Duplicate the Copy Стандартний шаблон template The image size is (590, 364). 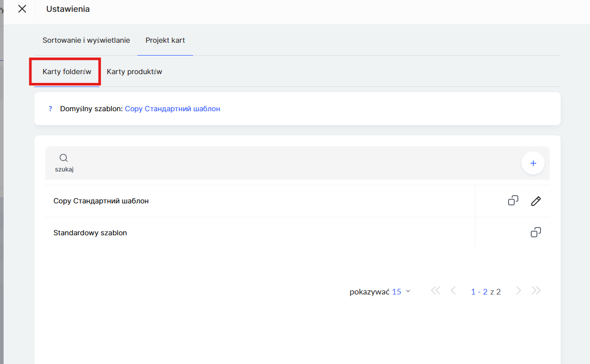click(x=513, y=201)
